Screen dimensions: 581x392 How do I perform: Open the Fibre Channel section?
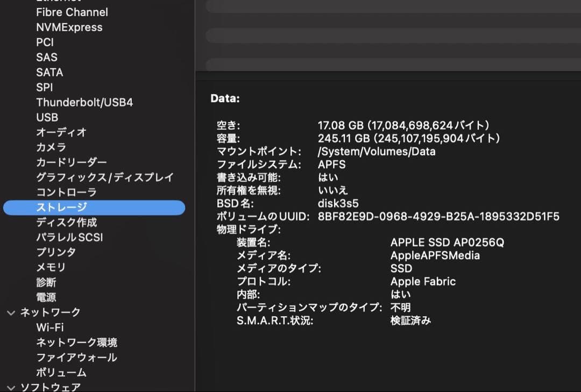71,12
